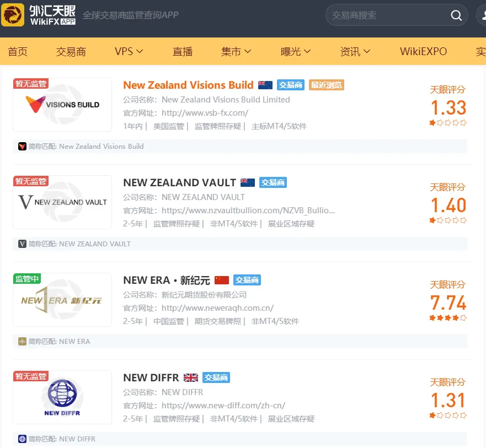Click the user profile icon at top right
The image size is (486, 448).
click(x=482, y=15)
